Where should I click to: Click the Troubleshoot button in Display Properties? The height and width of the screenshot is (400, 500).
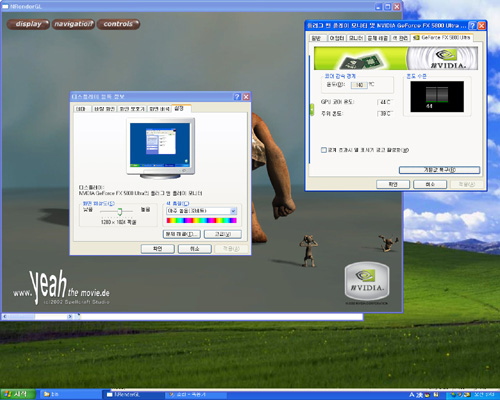pyautogui.click(x=182, y=234)
